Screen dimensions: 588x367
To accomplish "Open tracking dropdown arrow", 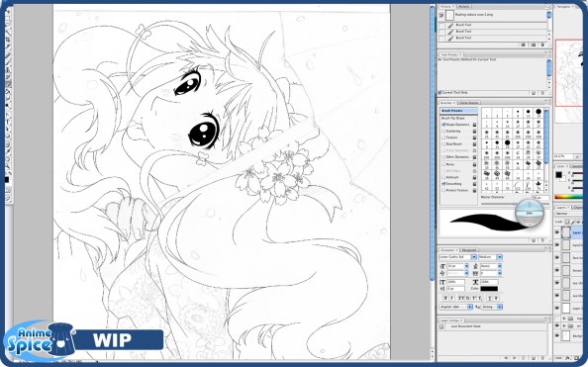I will coord(500,273).
